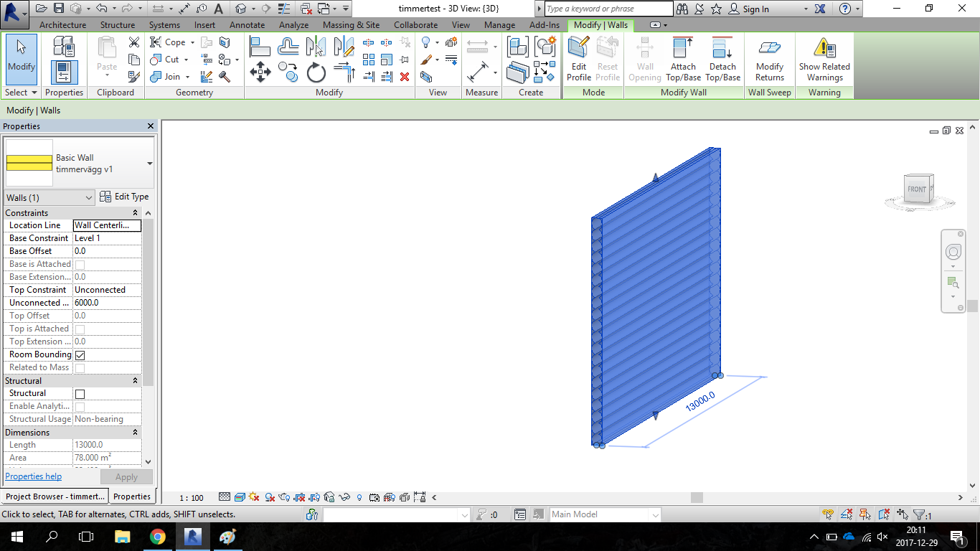Viewport: 980px width, 551px height.
Task: Open Chrome from the Windows taskbar
Action: pos(158,537)
